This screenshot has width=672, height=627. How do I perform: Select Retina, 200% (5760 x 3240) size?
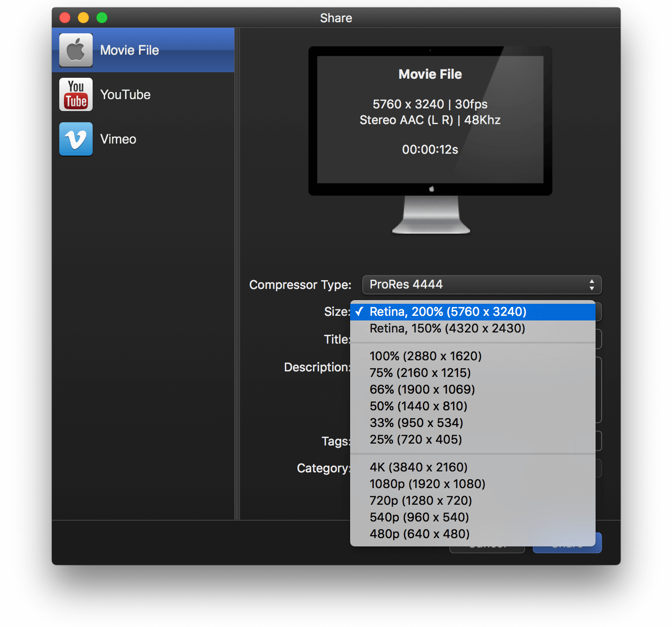(x=472, y=312)
